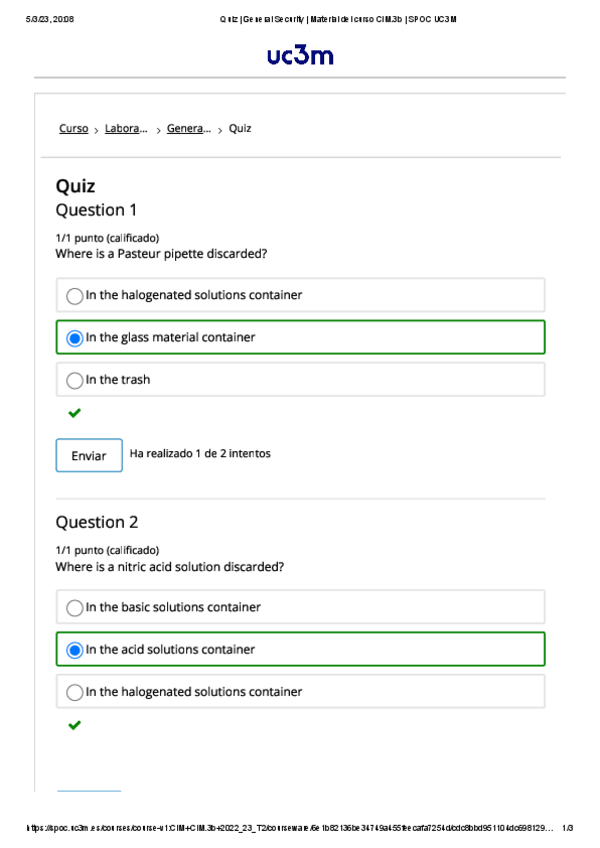Select 'In the basic solutions container' option
The width and height of the screenshot is (600, 848).
[x=75, y=608]
